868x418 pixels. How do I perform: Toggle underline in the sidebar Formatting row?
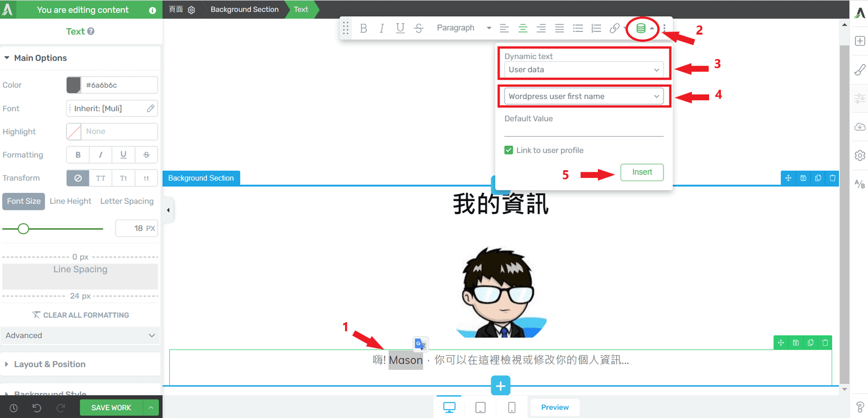124,155
